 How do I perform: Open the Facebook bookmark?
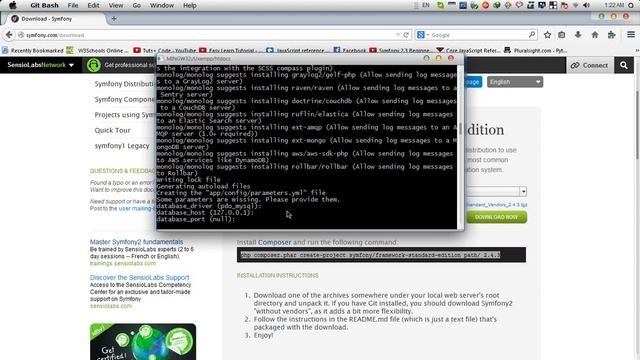click(350, 51)
